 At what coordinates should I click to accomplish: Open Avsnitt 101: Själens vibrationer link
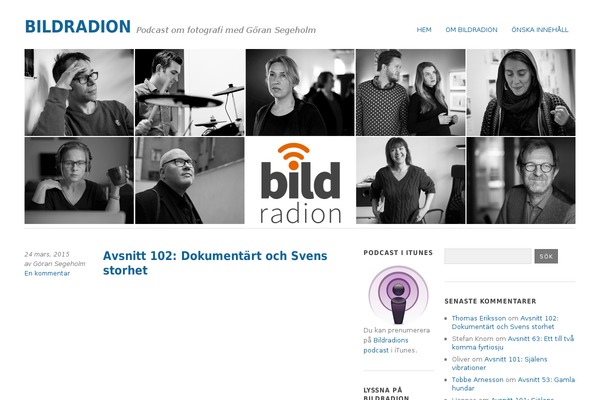point(499,363)
